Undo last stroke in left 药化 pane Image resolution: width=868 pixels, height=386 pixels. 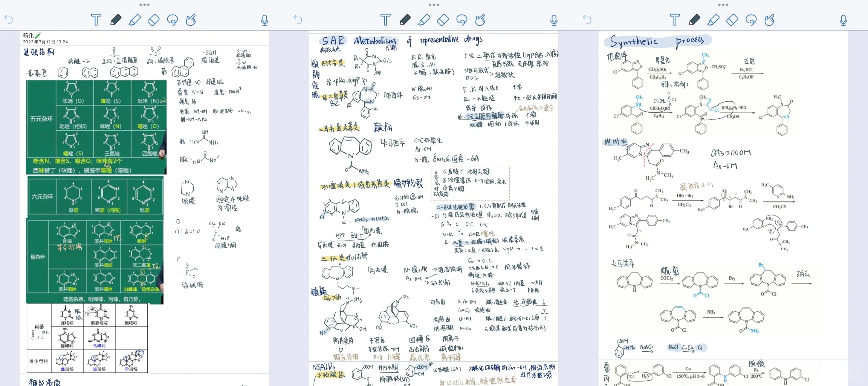(9, 20)
